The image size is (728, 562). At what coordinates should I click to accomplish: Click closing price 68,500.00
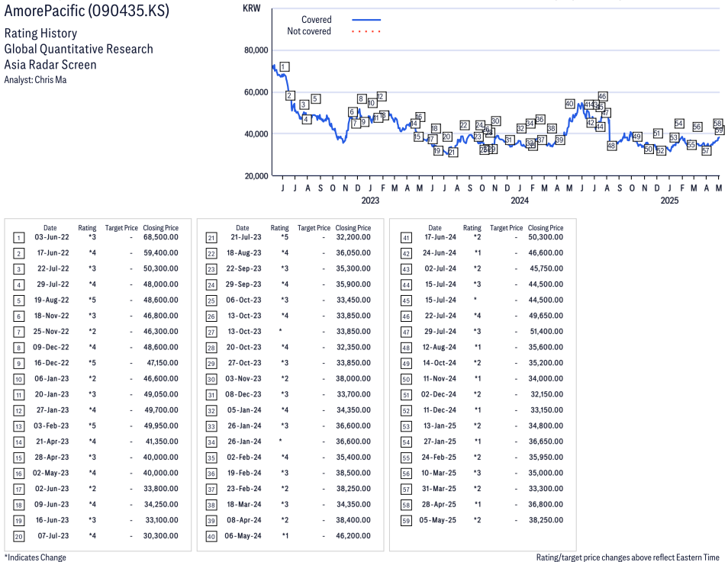[x=161, y=237]
